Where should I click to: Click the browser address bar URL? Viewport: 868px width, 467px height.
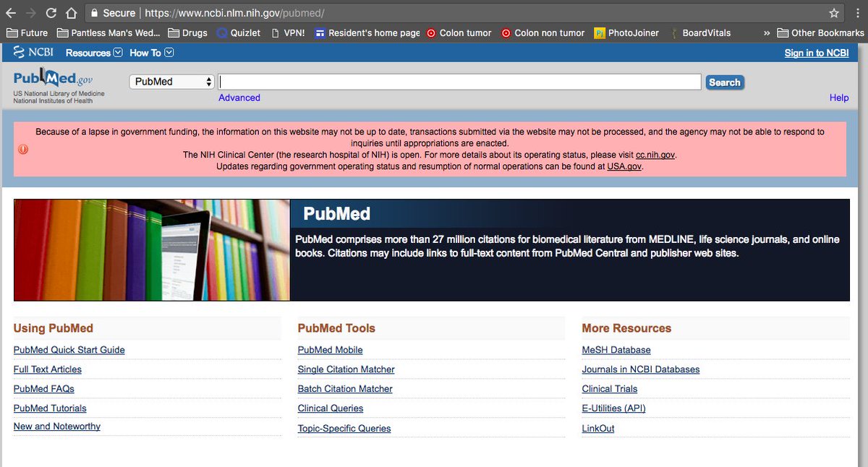pyautogui.click(x=234, y=13)
